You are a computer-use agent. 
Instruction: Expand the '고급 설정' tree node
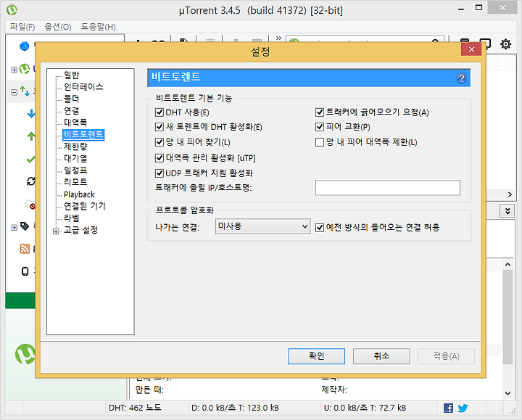click(56, 231)
